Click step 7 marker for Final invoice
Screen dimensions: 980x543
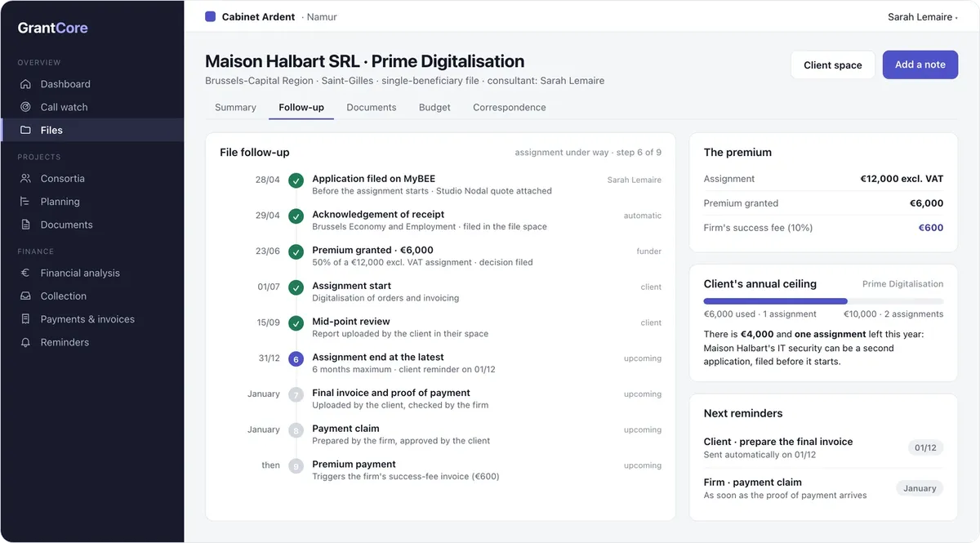pyautogui.click(x=296, y=394)
